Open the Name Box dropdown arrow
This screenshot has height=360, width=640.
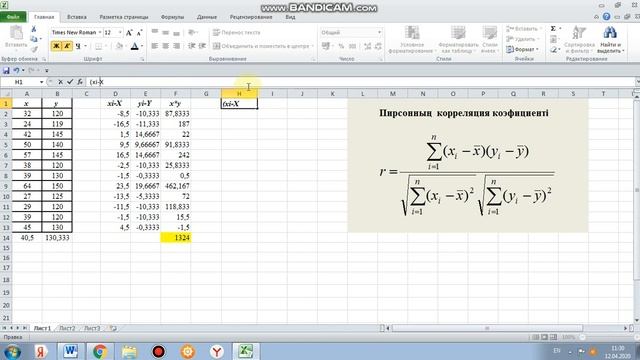41,82
